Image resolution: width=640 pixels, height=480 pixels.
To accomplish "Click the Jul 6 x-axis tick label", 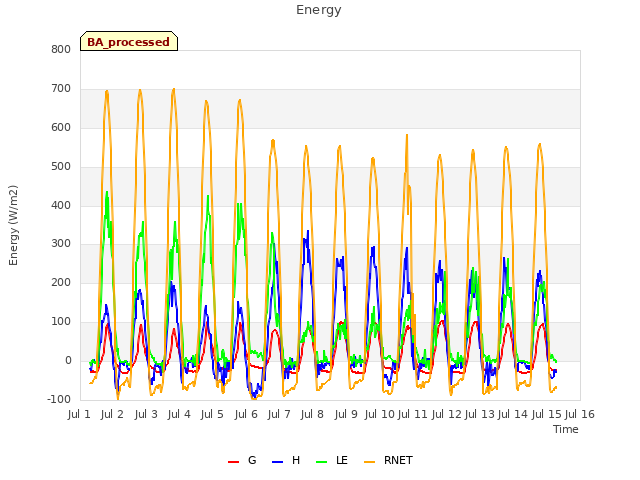I will [x=246, y=414].
